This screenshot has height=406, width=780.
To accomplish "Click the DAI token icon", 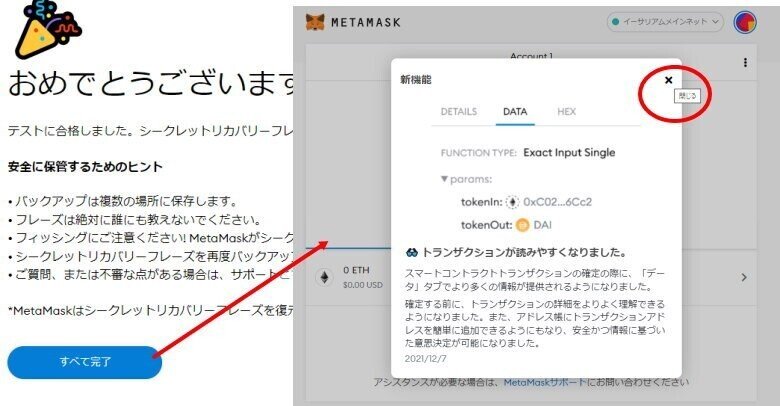I will click(522, 225).
